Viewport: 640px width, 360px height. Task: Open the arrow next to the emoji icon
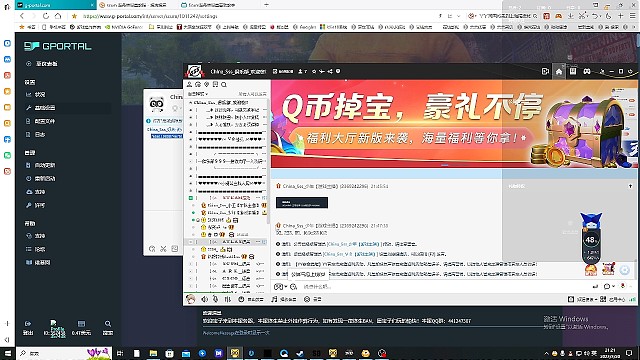click(x=285, y=287)
